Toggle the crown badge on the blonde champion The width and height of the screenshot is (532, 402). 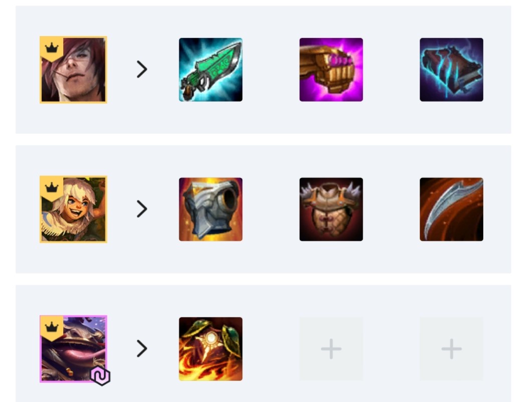(52, 188)
